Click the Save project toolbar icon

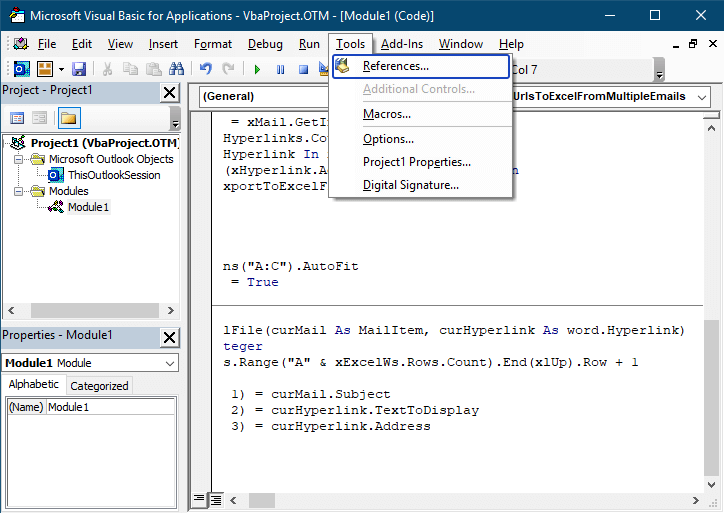click(x=79, y=69)
